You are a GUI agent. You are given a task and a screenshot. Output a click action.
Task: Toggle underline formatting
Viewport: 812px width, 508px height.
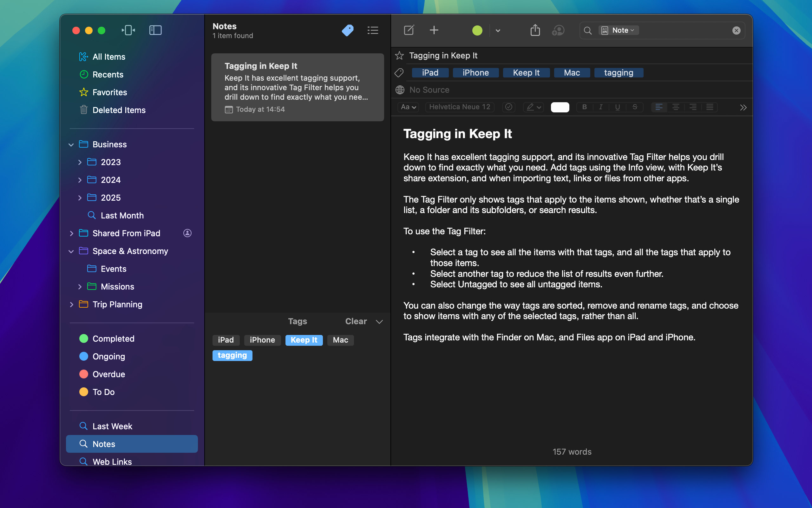coord(617,107)
